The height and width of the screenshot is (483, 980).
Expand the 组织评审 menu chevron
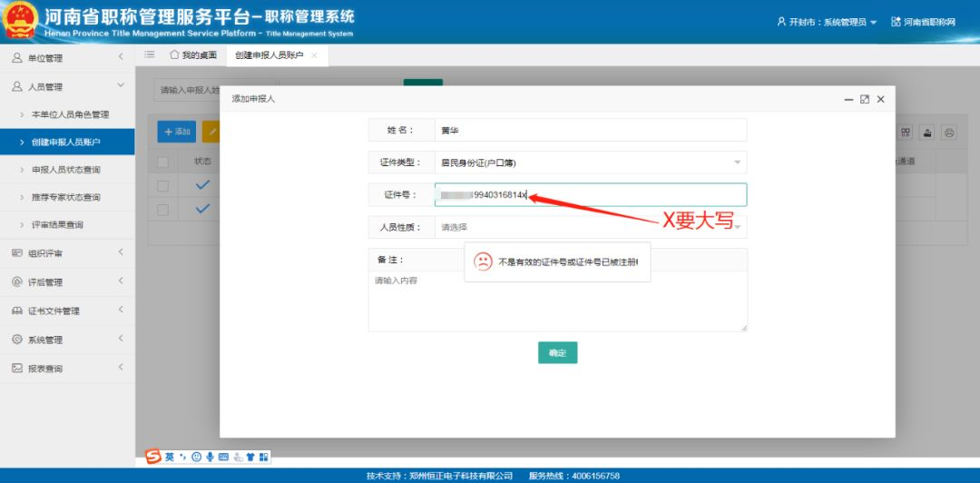click(121, 252)
